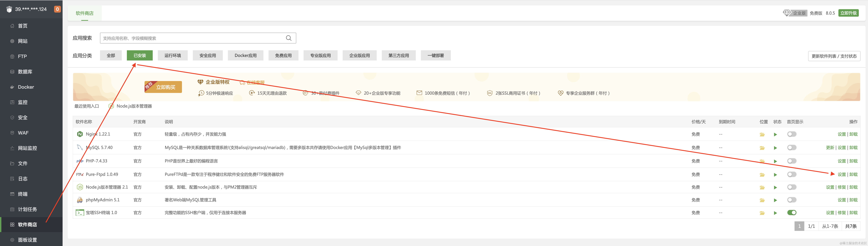Click the Docker sidebar icon
The height and width of the screenshot is (246, 868).
click(x=12, y=87)
